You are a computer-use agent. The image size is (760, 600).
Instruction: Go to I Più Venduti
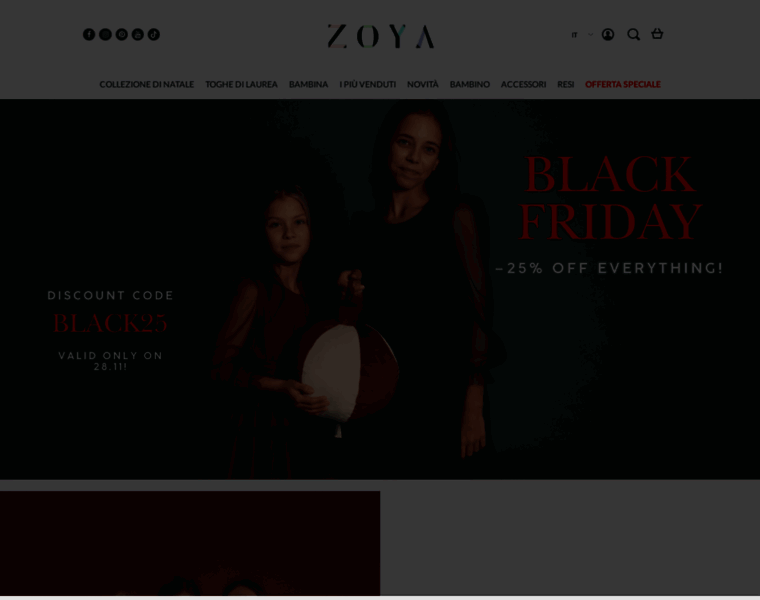367,84
